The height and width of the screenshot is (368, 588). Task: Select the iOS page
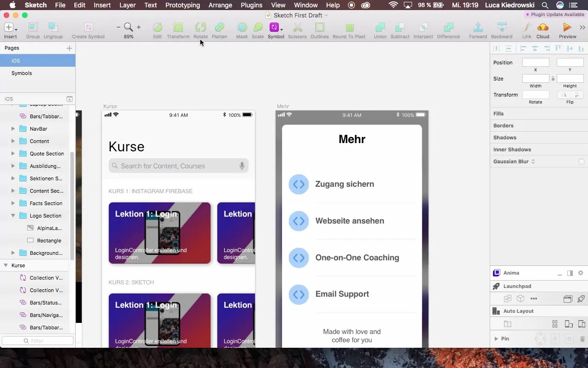pyautogui.click(x=38, y=61)
